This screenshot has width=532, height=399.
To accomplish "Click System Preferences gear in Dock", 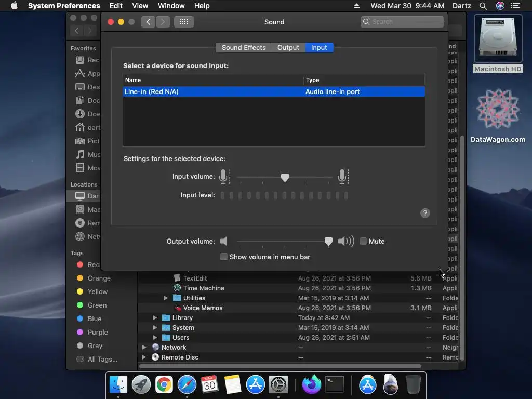I will click(x=278, y=384).
